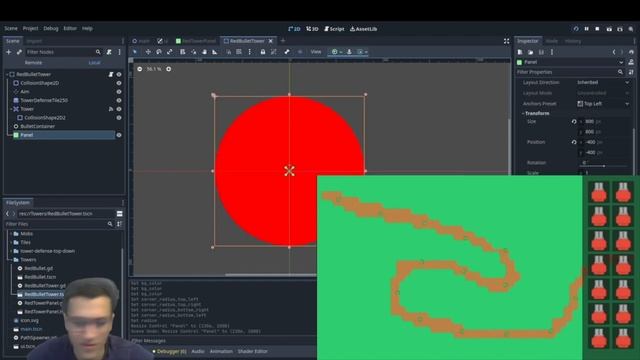Toggle visibility of Panel node
The image size is (640, 360).
(x=119, y=135)
